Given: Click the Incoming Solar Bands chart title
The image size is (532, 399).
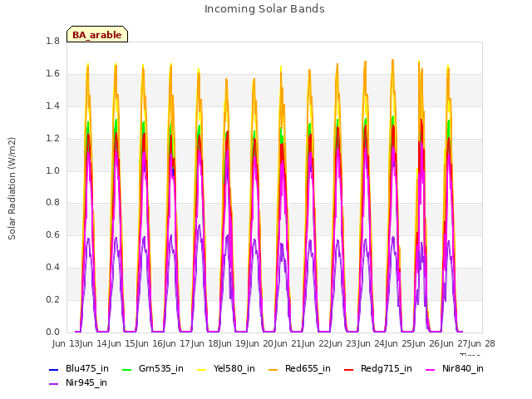Looking at the screenshot, I should click(x=264, y=9).
